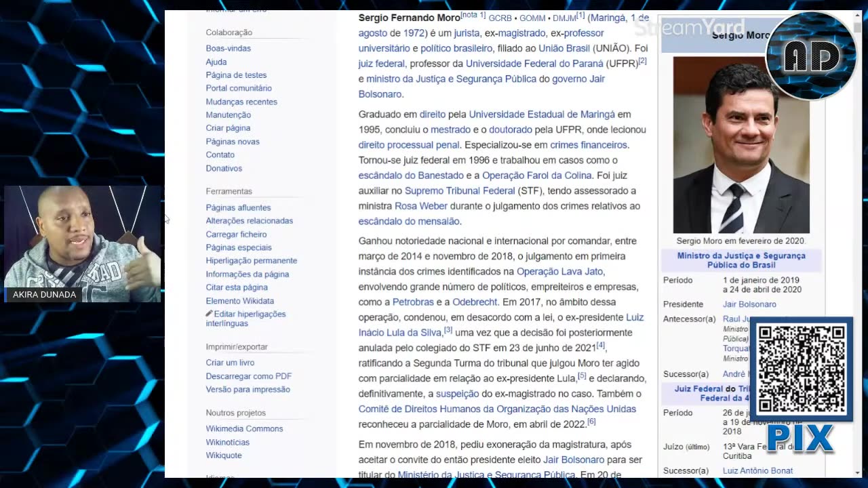Open the Elemento Wikidata link
This screenshot has height=488, width=868.
(x=240, y=301)
